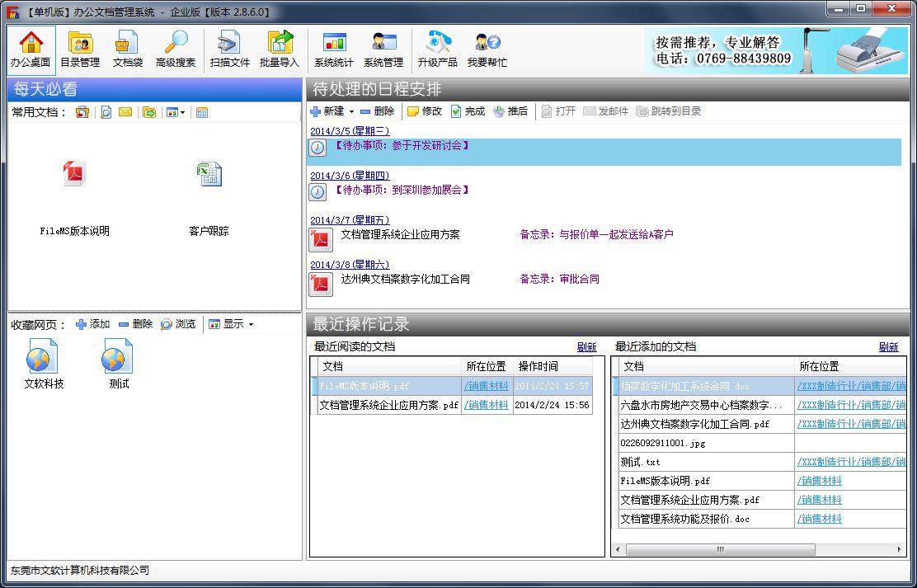This screenshot has height=588, width=917.
Task: Click the 升级产品 upgrade icon
Action: (x=437, y=48)
